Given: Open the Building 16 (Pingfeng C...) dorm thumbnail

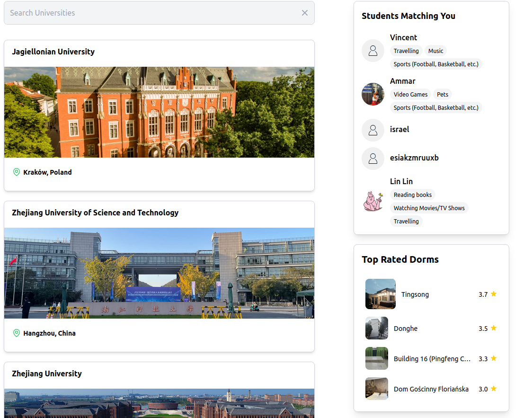Looking at the screenshot, I should [377, 358].
